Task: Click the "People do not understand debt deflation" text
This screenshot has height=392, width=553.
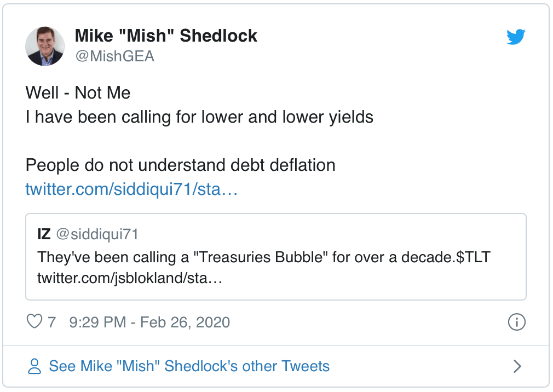Action: 180,165
